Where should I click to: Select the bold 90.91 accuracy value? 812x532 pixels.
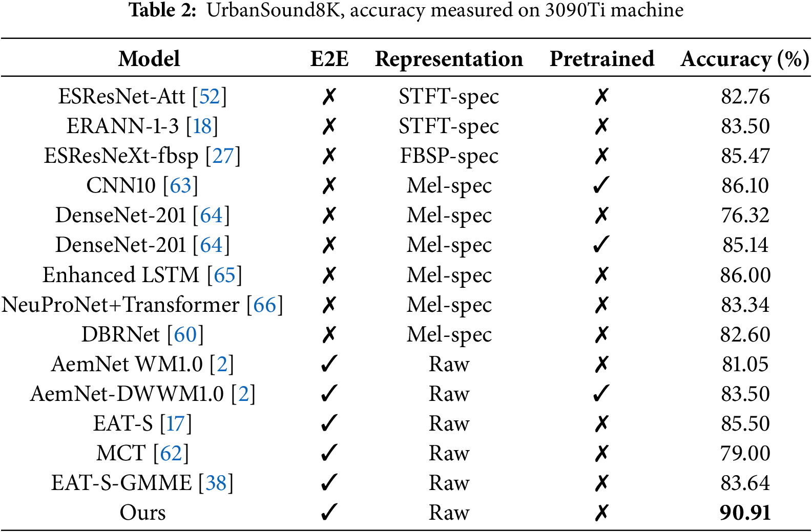point(745,513)
